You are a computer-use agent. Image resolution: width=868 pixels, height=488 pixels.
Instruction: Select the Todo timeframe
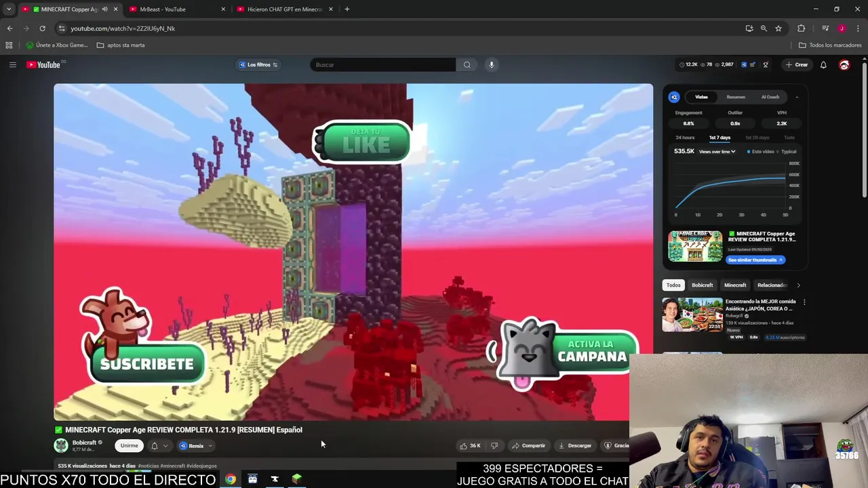789,138
